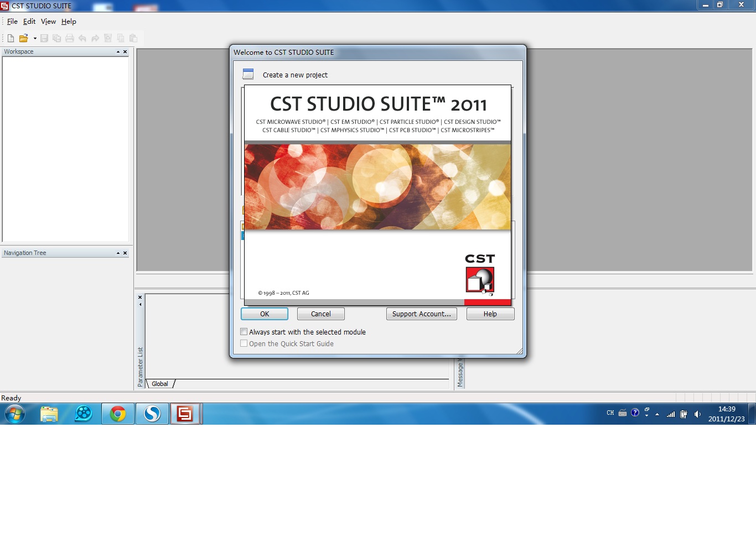Collapse the Workspace panel with its arrow
The image size is (756, 553).
click(x=118, y=51)
